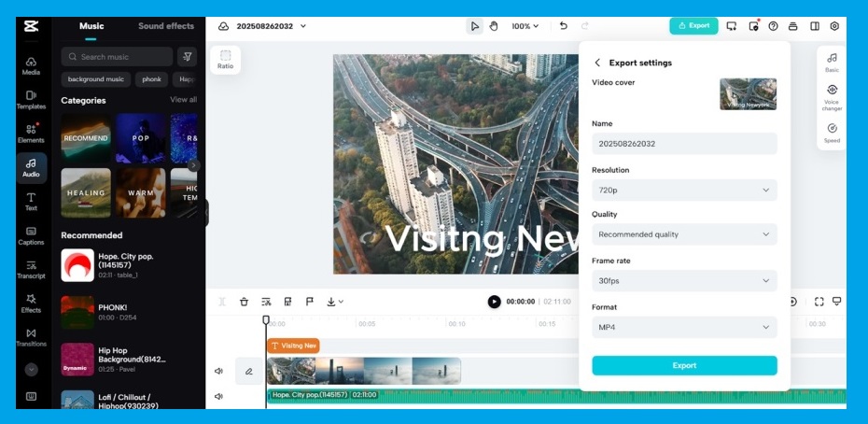Open the POP music category
Viewport: 868px width, 424px height.
(x=141, y=138)
